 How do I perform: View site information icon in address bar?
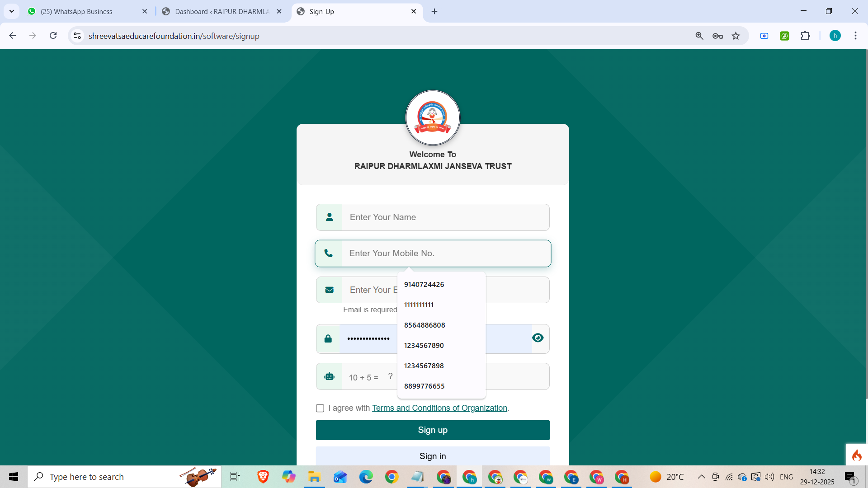pos(77,36)
